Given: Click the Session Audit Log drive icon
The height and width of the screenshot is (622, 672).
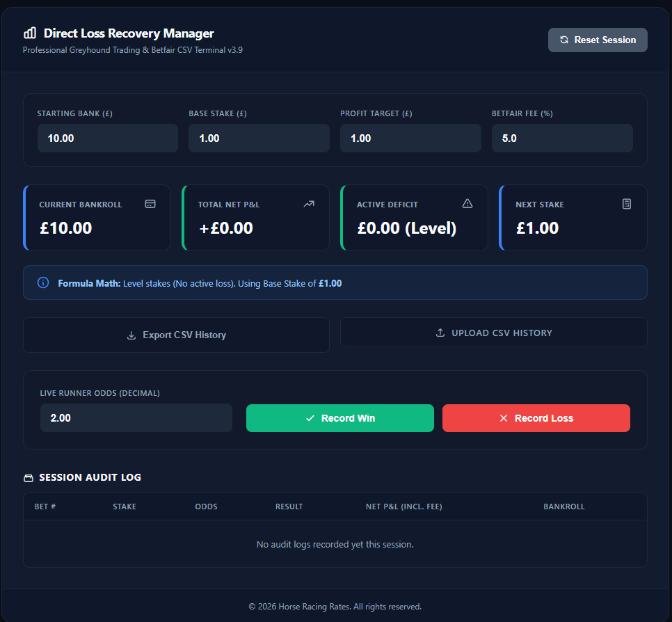Looking at the screenshot, I should [29, 478].
